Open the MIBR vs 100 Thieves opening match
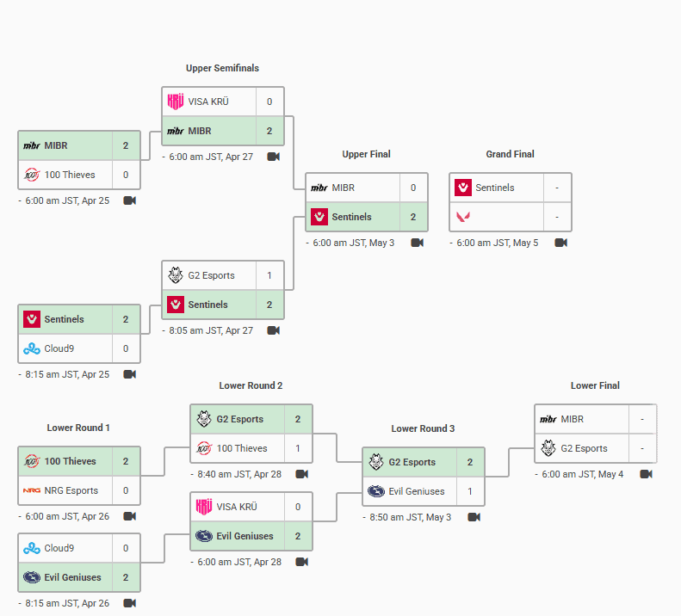 coord(79,160)
